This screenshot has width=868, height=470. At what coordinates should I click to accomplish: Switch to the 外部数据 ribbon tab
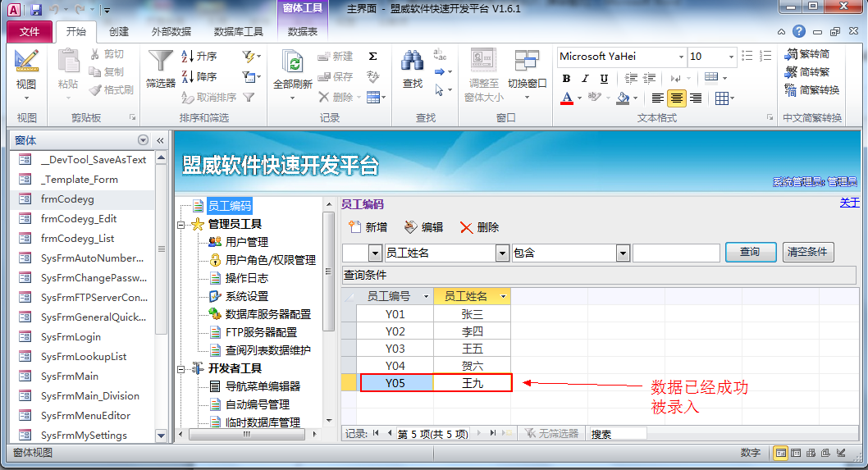(171, 31)
